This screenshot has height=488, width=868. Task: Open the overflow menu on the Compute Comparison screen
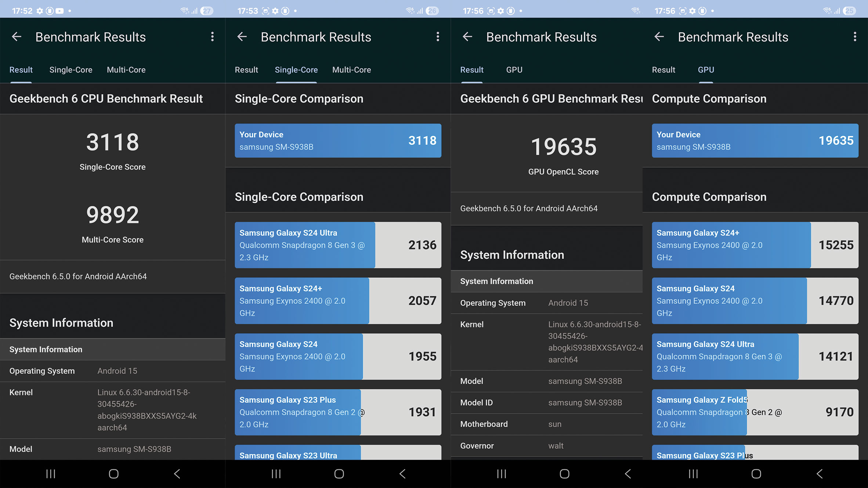tap(856, 37)
